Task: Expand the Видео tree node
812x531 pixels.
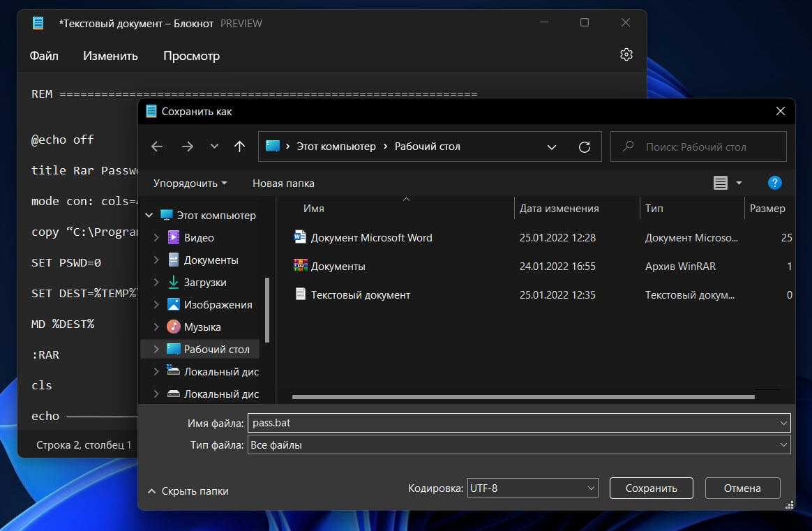Action: 156,237
